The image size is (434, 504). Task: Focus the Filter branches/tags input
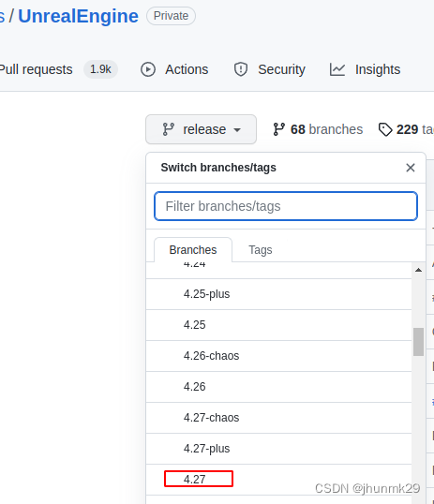[286, 206]
